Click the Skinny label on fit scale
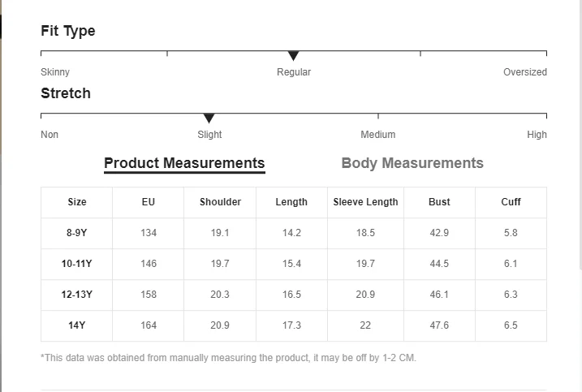The height and width of the screenshot is (392, 582). [x=55, y=72]
